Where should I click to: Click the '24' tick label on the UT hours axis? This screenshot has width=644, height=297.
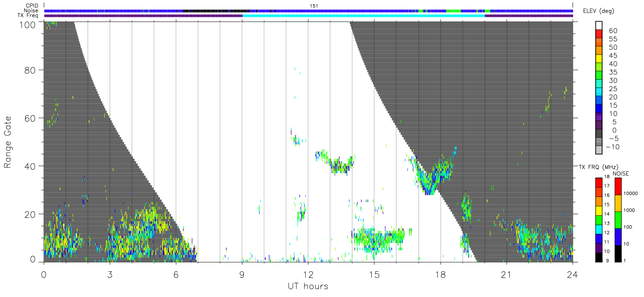coord(572,274)
